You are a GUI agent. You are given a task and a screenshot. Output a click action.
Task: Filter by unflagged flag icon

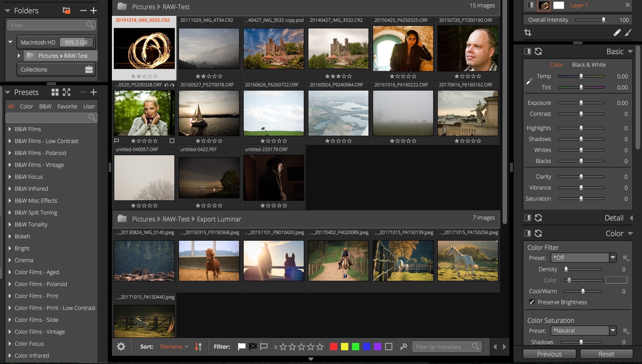(x=264, y=347)
